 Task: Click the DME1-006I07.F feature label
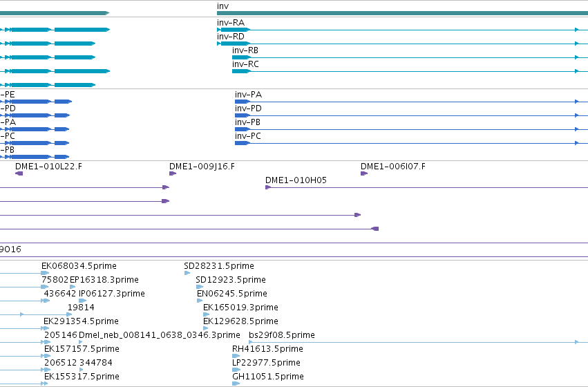[393, 167]
